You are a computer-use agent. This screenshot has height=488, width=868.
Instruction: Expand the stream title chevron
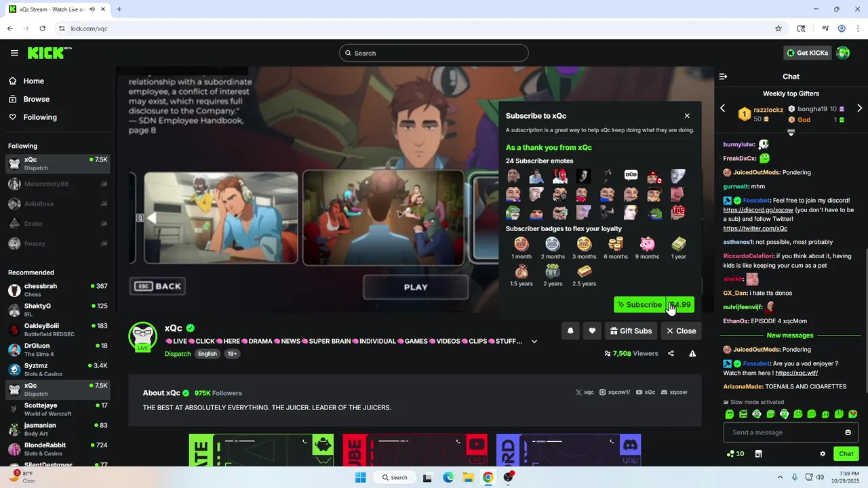(x=534, y=342)
